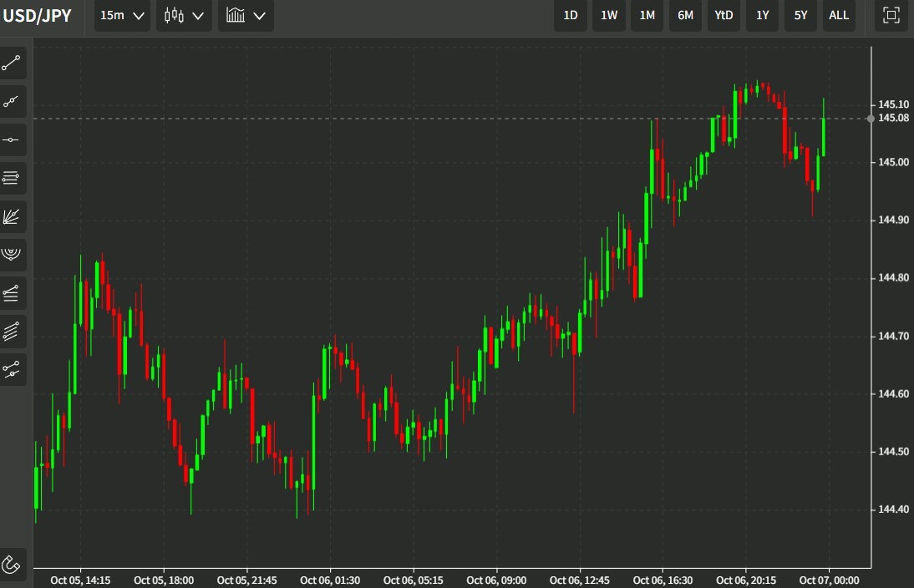Click the 144.50 price axis label
Viewport: 914px width, 588px height.
click(x=893, y=452)
